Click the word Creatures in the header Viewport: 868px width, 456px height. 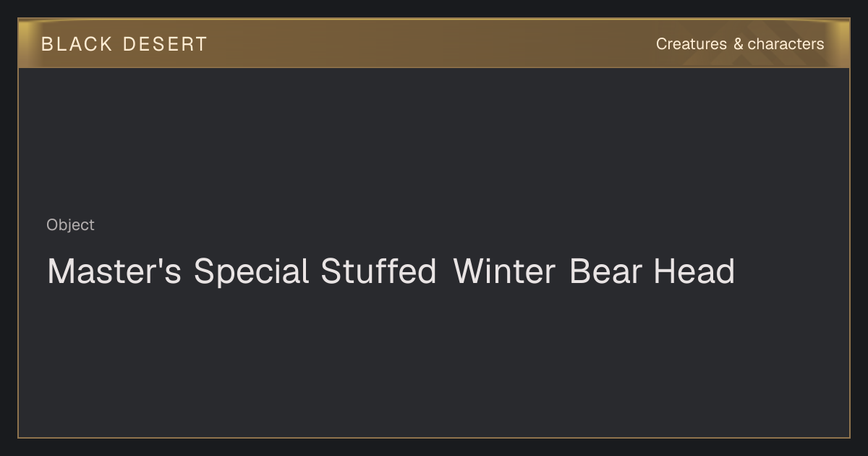(x=691, y=44)
